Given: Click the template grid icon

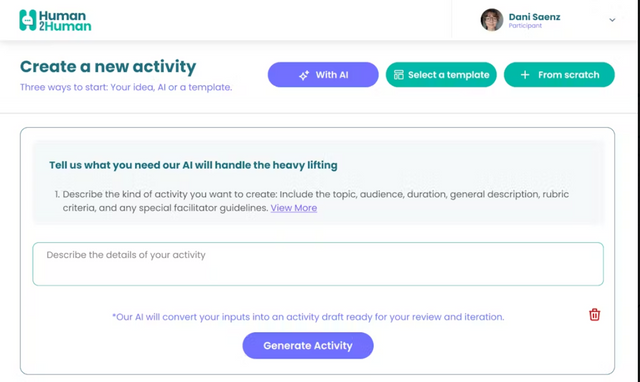Looking at the screenshot, I should pyautogui.click(x=398, y=75).
